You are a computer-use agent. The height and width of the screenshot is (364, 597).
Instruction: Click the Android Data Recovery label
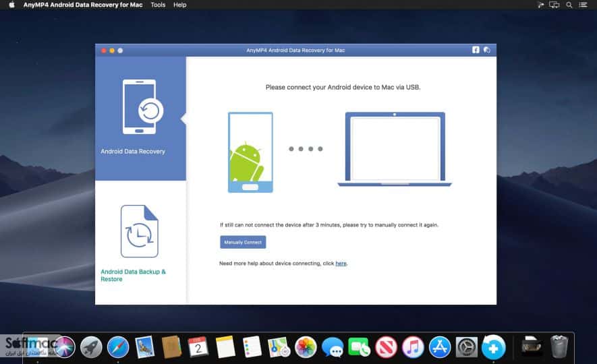(x=133, y=152)
